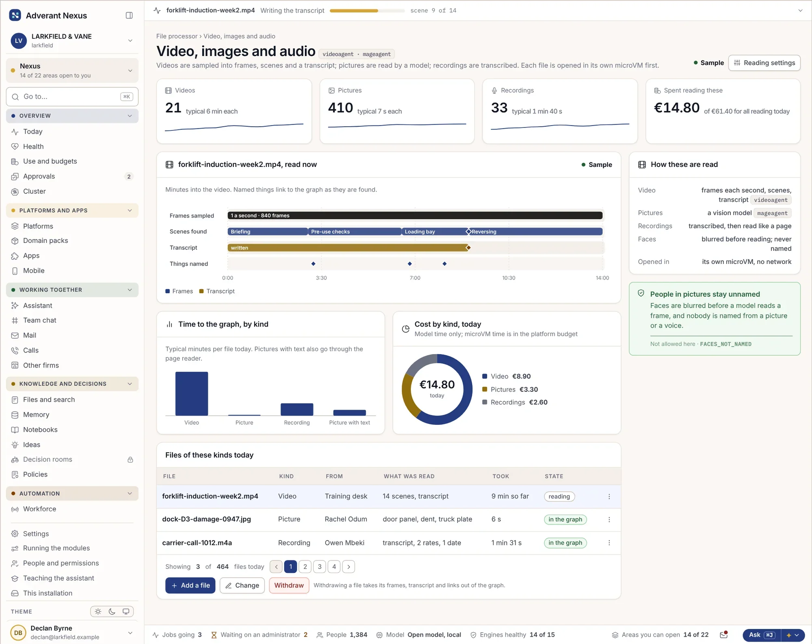The height and width of the screenshot is (644, 812).
Task: Open the locked Decision rooms item
Action: tap(72, 459)
